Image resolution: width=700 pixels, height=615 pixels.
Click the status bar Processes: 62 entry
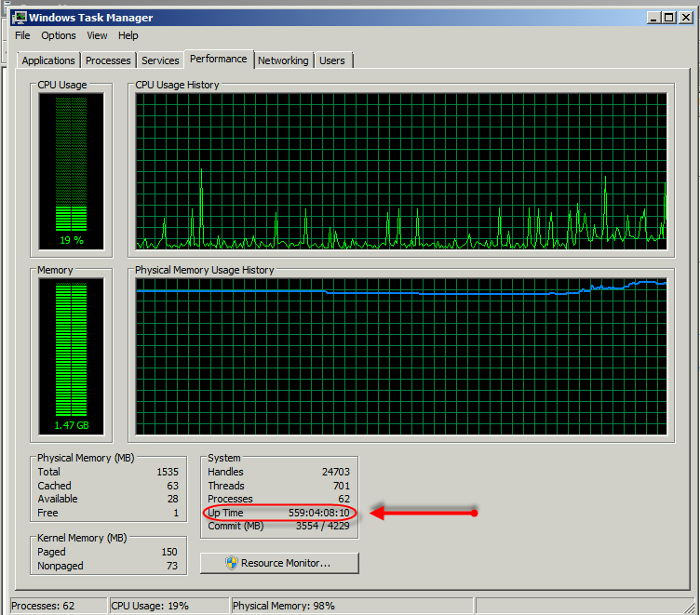pos(59,606)
